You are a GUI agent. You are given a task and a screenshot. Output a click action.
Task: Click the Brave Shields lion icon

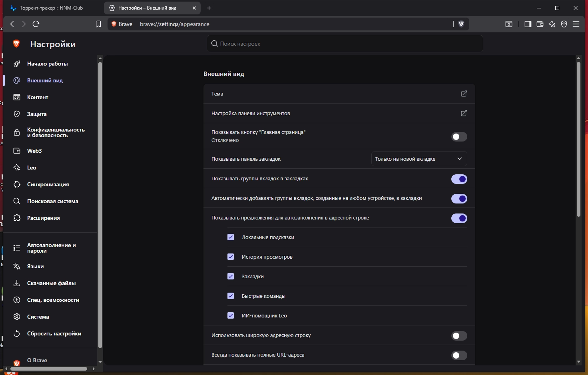[x=461, y=24]
